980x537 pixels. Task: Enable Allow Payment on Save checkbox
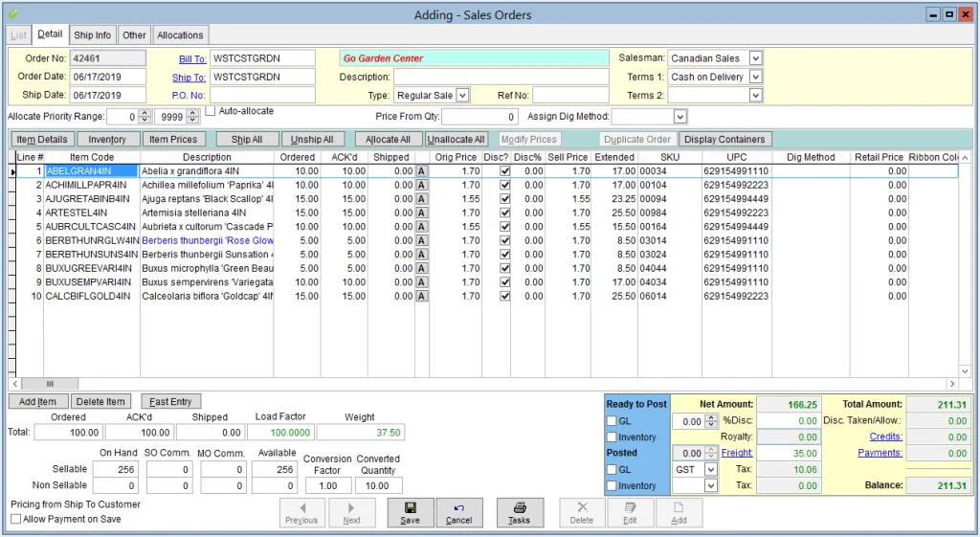(x=16, y=519)
